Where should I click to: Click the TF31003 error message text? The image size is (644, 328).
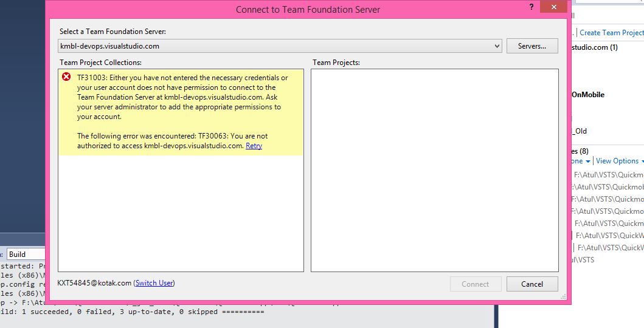182,97
